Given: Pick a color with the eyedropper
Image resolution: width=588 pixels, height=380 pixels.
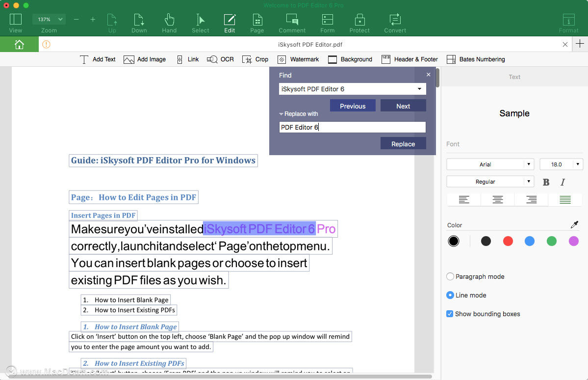Looking at the screenshot, I should (574, 224).
